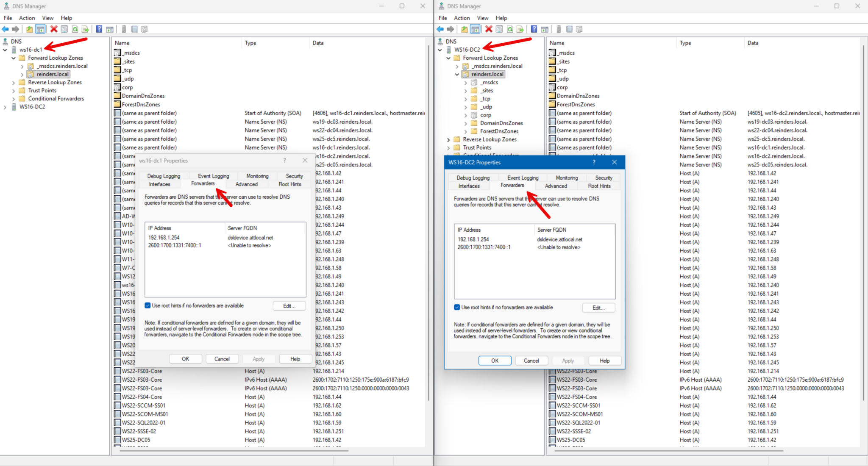
Task: Click the blue Help question icon in right toolbar
Action: (534, 29)
